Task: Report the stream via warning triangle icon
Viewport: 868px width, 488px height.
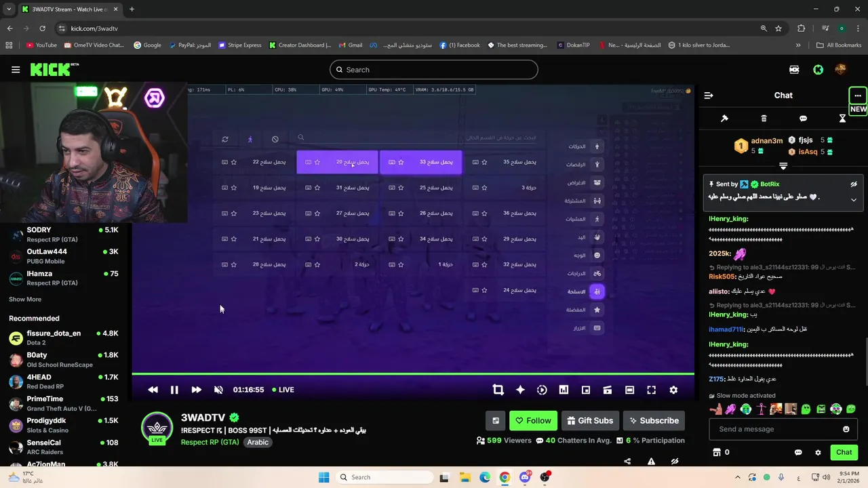Action: [651, 462]
